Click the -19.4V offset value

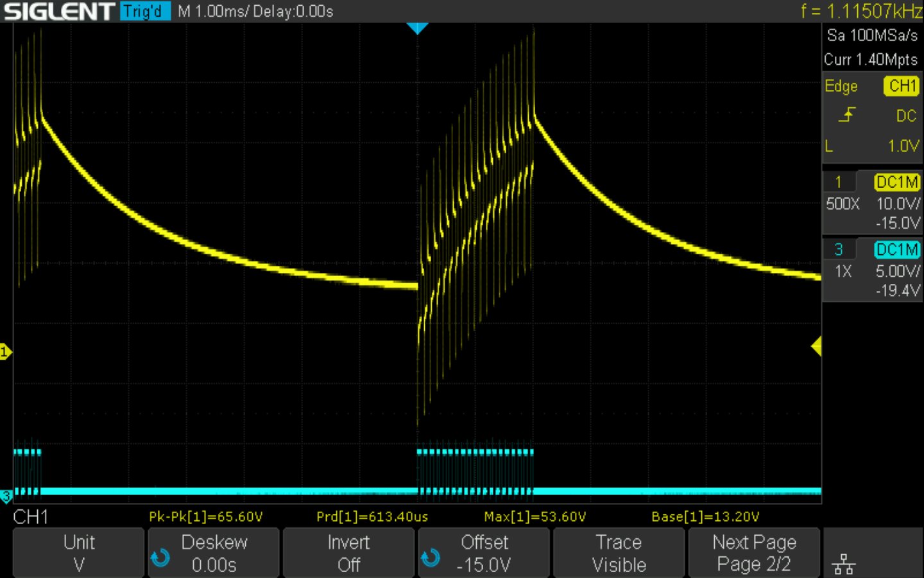[898, 291]
